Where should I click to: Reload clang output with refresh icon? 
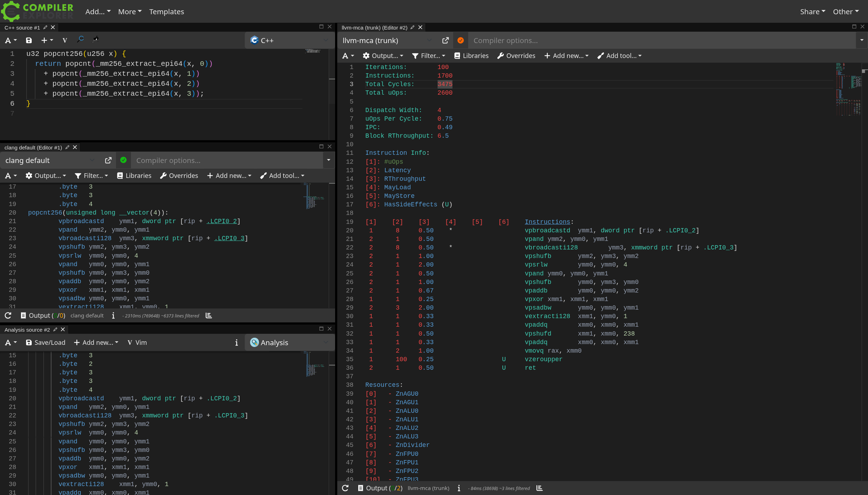coord(8,316)
